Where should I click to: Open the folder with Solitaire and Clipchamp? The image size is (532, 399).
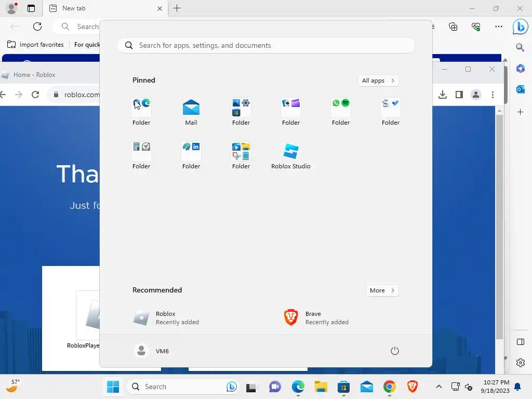coord(291,112)
